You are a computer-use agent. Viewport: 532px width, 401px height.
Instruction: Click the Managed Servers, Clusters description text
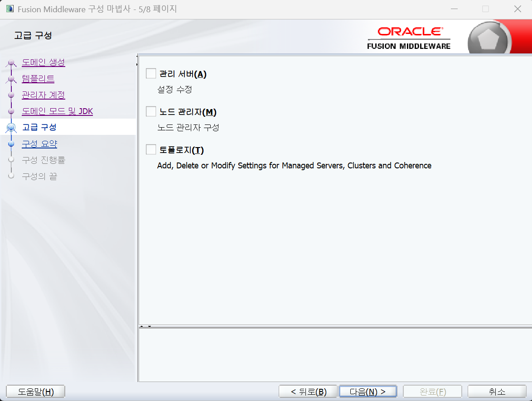pyautogui.click(x=294, y=165)
